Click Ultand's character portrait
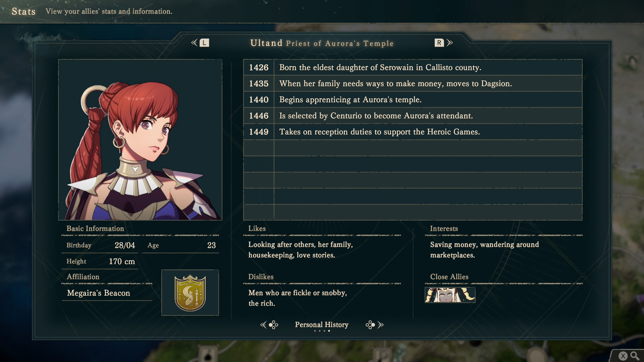The image size is (644, 362). [x=140, y=140]
